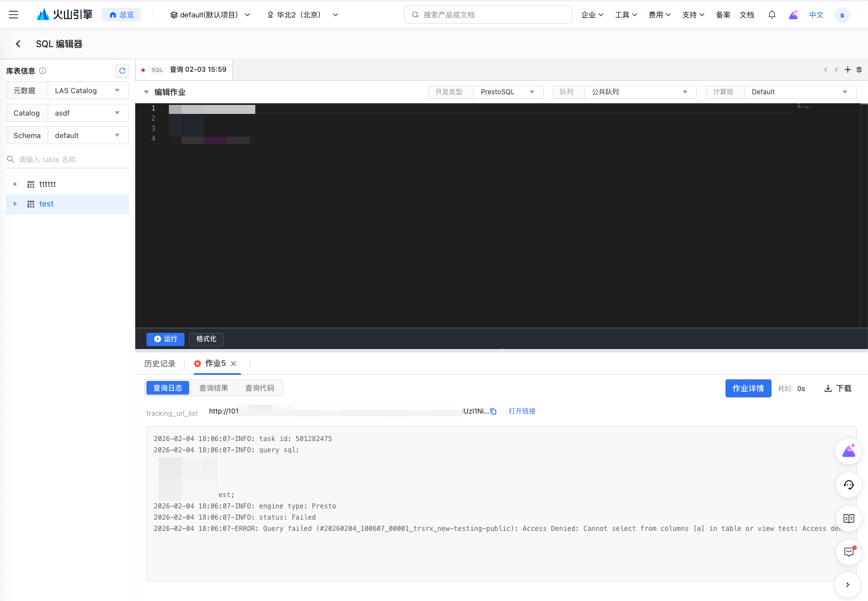Click the notification bell icon
868x601 pixels.
(772, 15)
